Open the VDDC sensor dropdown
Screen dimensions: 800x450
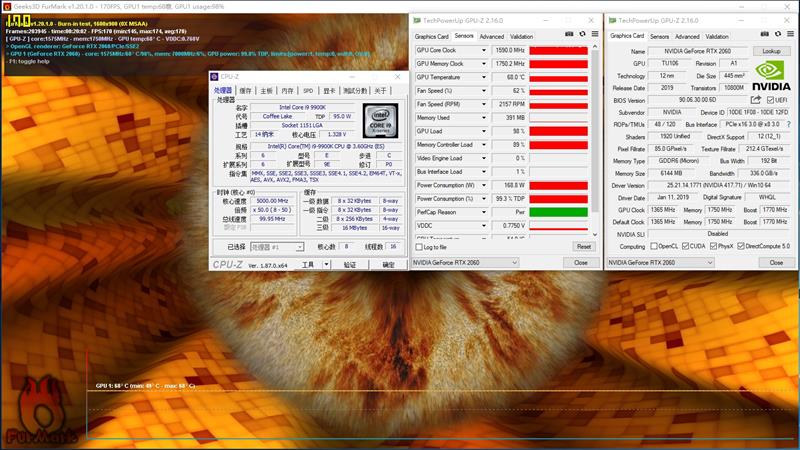pyautogui.click(x=484, y=226)
